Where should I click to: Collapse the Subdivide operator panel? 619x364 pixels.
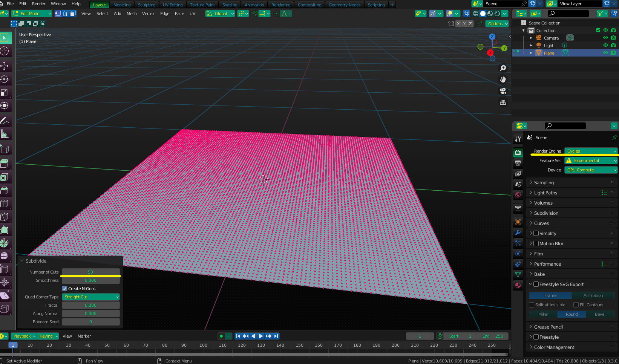point(22,261)
